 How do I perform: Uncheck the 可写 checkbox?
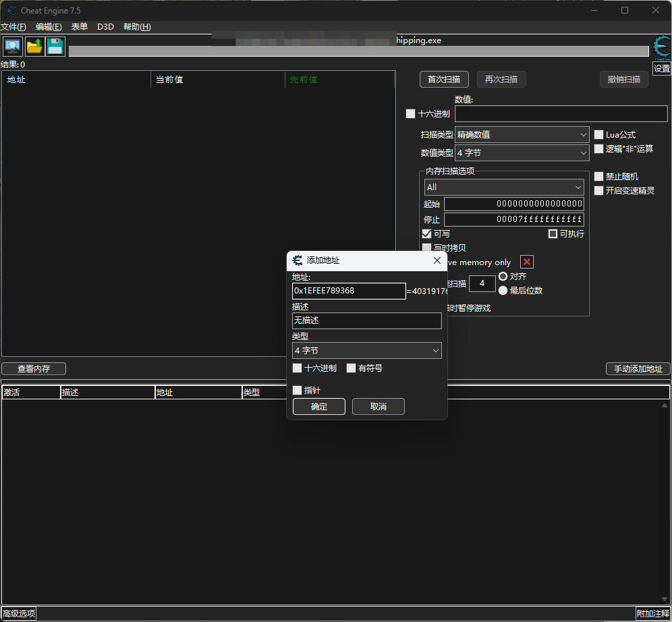pyautogui.click(x=427, y=234)
